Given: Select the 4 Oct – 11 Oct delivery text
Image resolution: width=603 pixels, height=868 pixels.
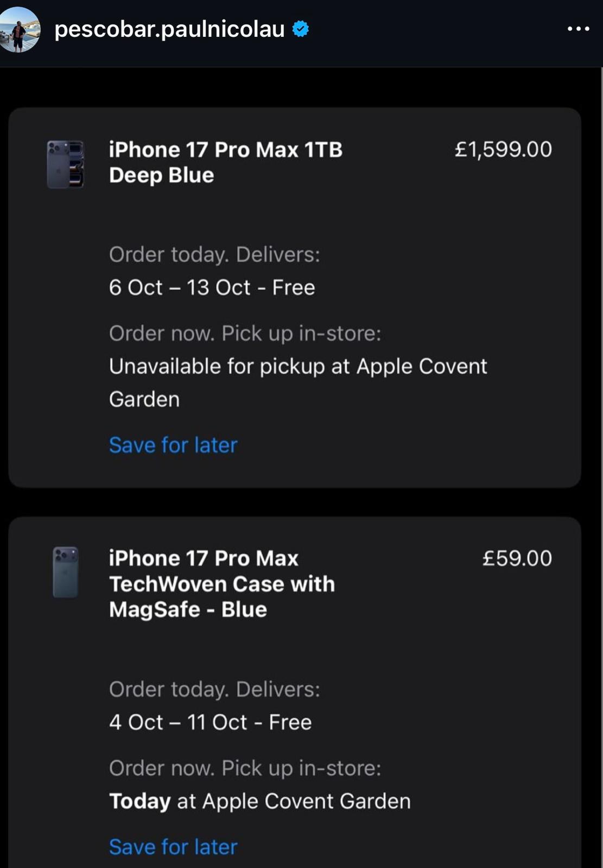Looking at the screenshot, I should 210,723.
